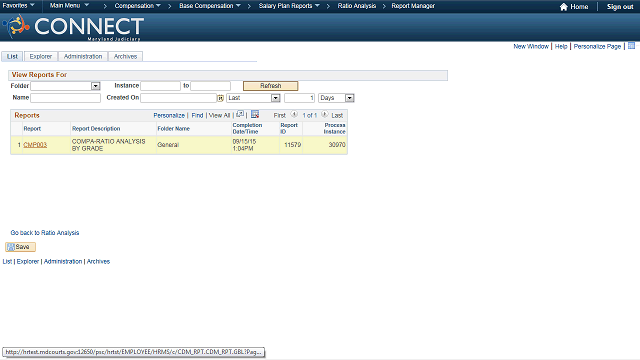This screenshot has width=640, height=360.
Task: Show previous row arrow in Reports grid
Action: tap(294, 114)
